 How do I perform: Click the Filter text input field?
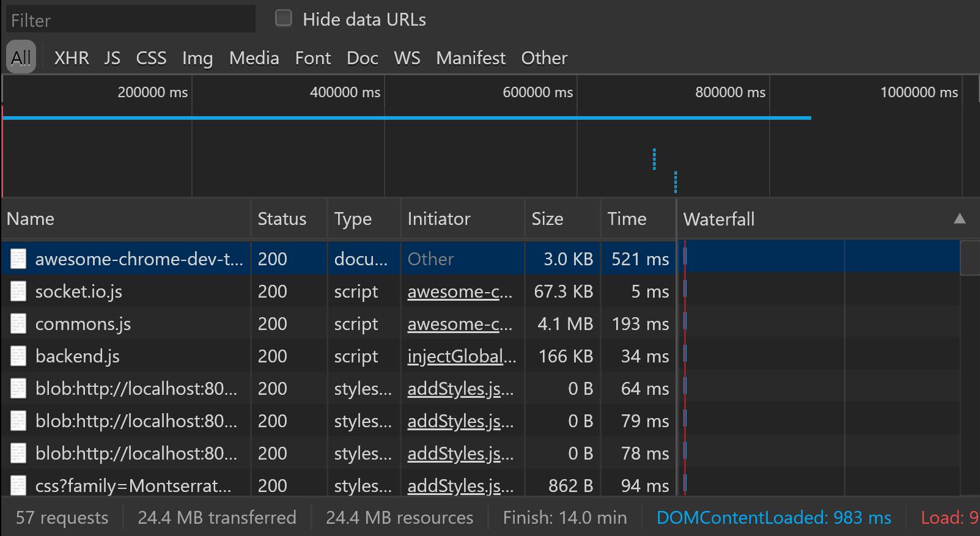(x=131, y=20)
